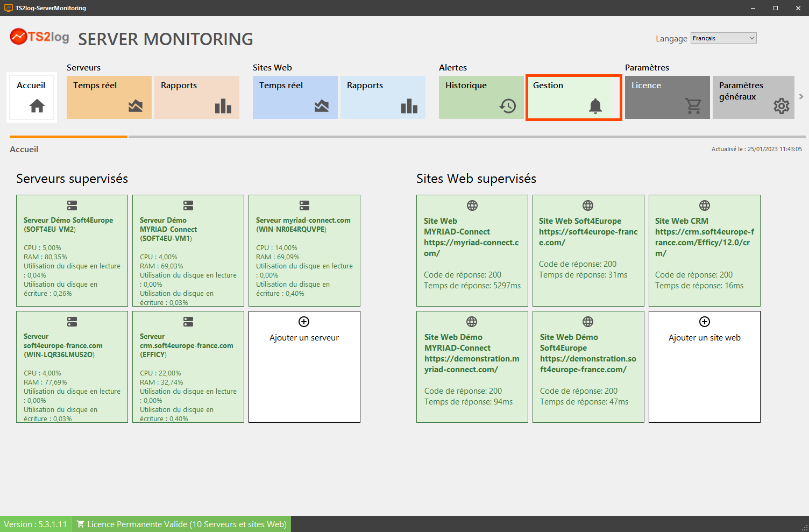Click plus icon above Ajouter un site web

tap(705, 322)
